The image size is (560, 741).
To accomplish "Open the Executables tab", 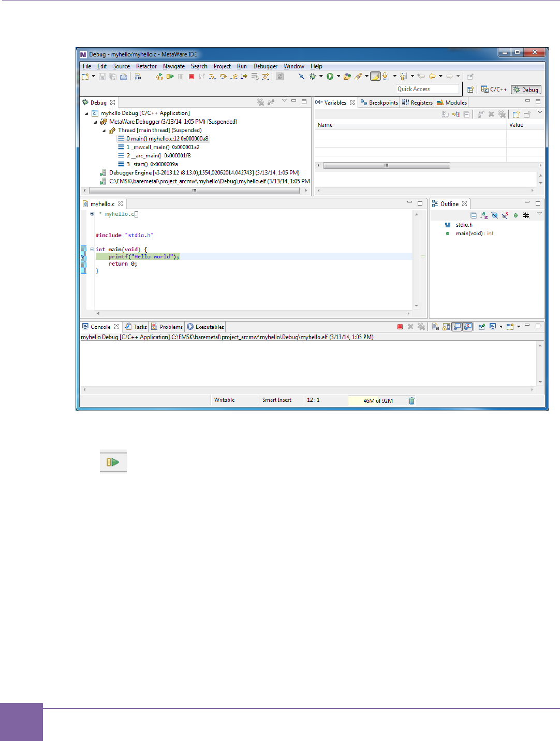I will pos(205,327).
